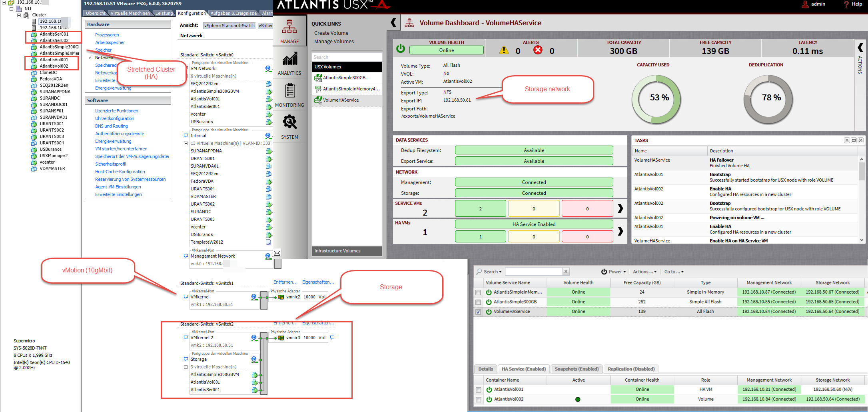The image size is (868, 412).
Task: Click the USX Volumes search field
Action: (x=347, y=57)
